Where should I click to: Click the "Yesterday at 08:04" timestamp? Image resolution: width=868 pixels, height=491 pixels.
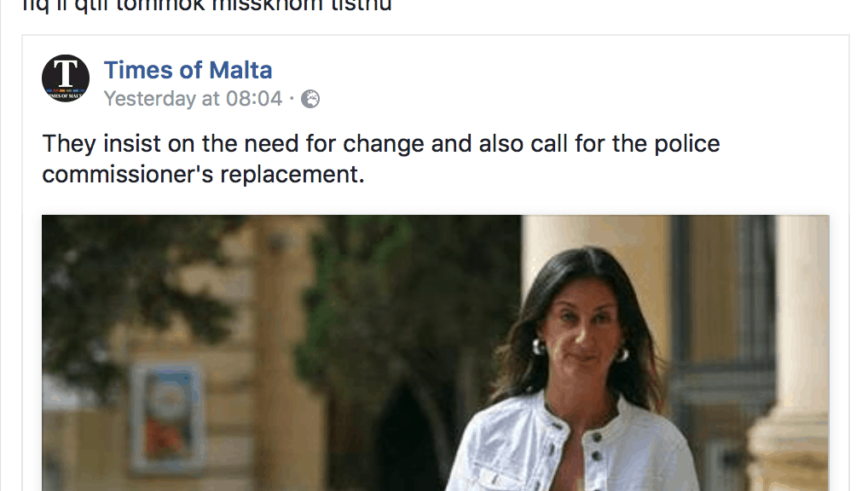click(x=193, y=99)
